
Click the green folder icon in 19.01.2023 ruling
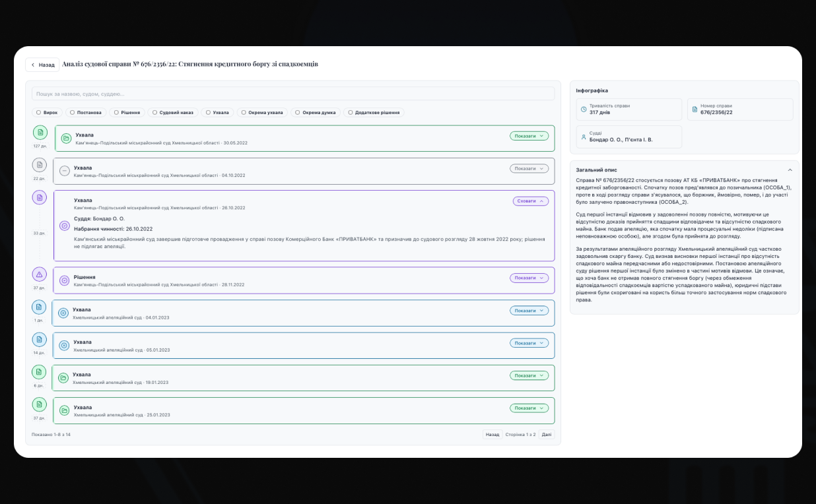(x=64, y=378)
